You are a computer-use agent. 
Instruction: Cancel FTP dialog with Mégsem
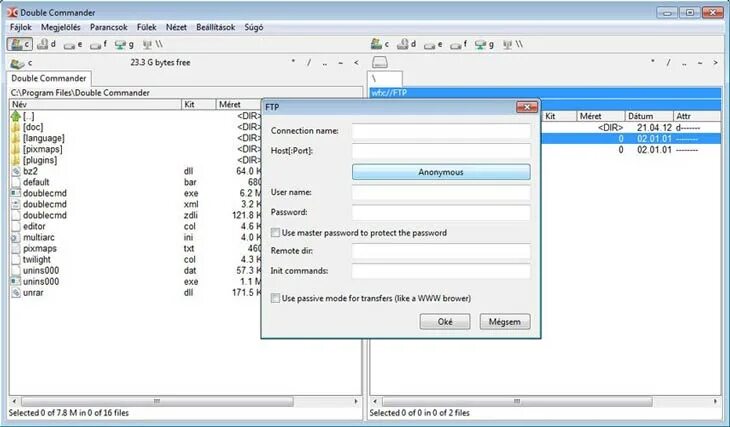coord(505,322)
